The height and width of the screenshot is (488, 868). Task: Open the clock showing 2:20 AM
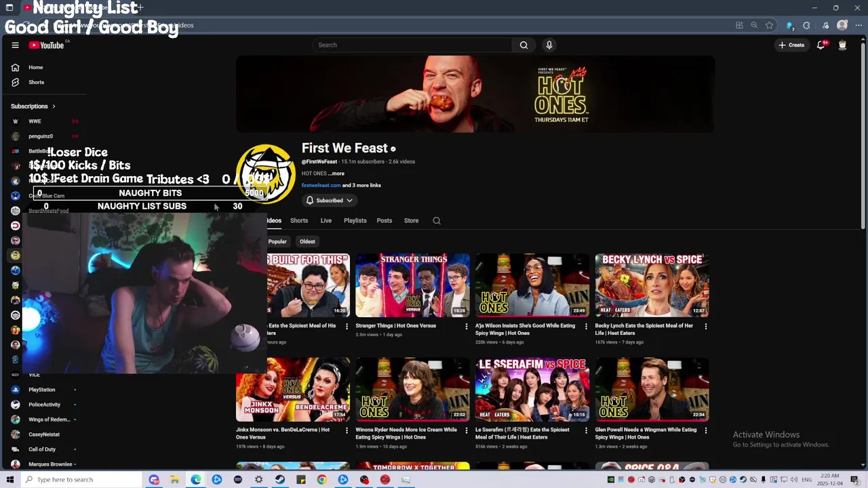[829, 480]
